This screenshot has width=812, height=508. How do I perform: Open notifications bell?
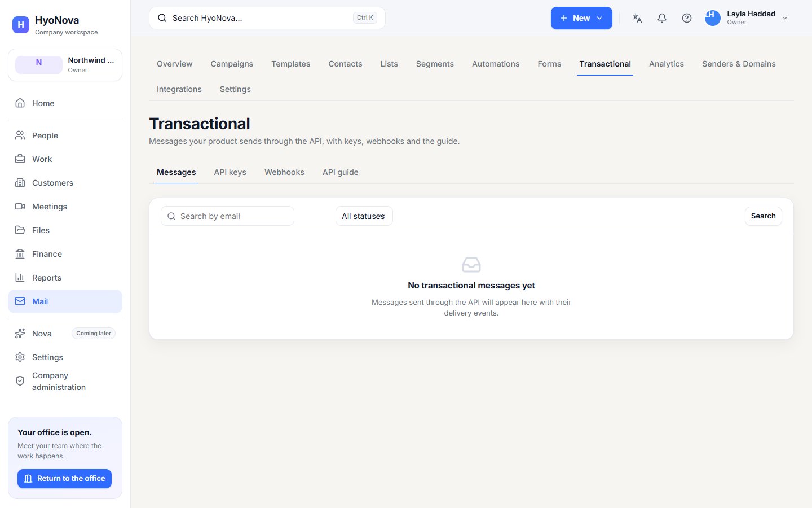coord(662,18)
